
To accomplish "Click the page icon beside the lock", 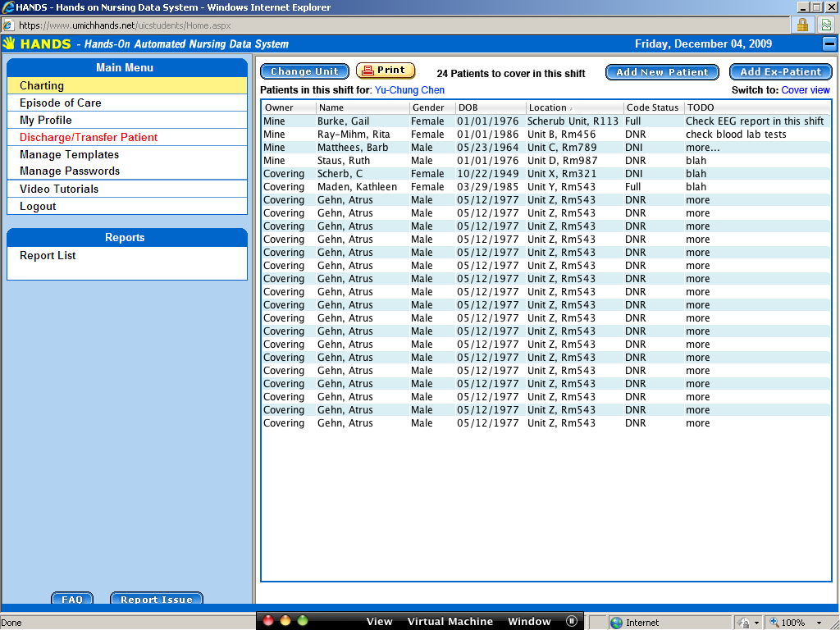I will pyautogui.click(x=827, y=25).
